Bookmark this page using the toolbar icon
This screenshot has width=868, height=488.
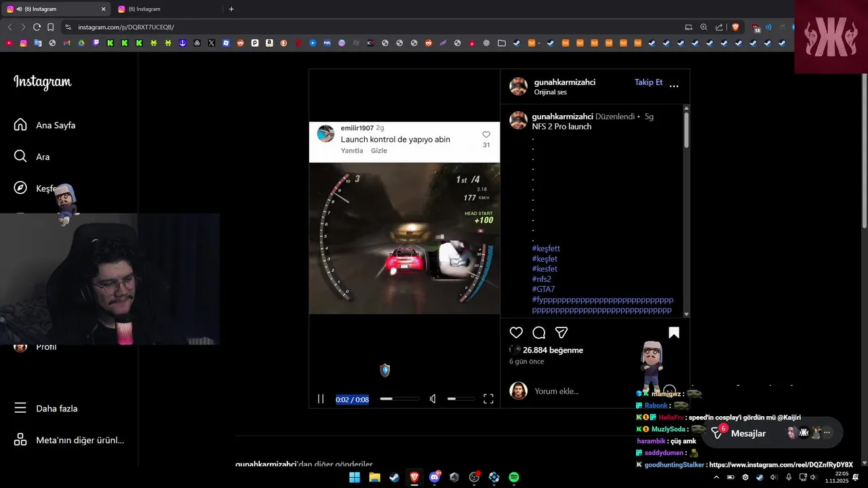[50, 27]
